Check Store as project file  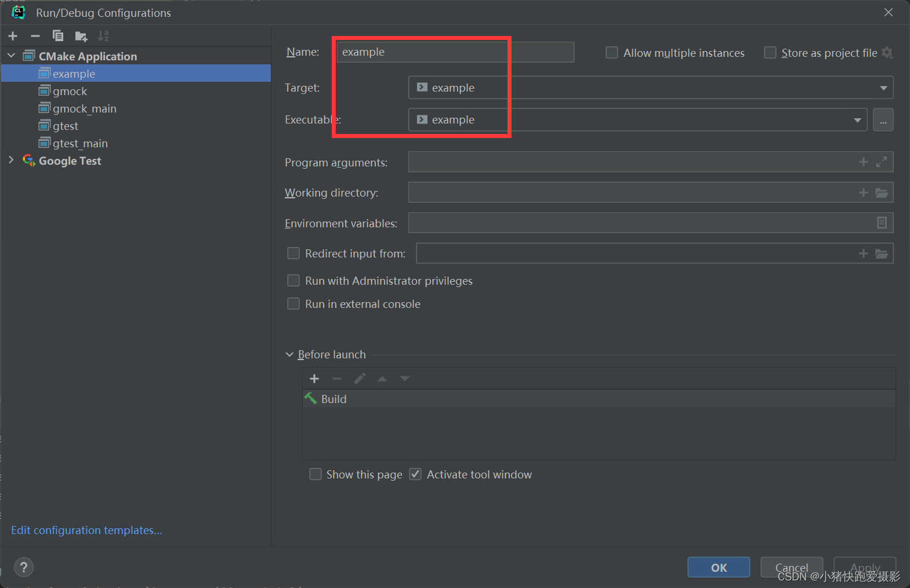(770, 53)
